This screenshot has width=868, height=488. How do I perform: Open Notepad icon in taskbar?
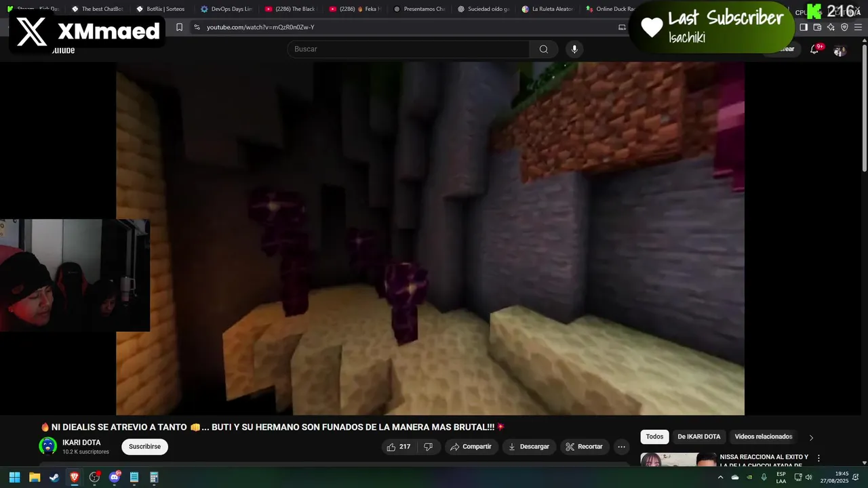[x=134, y=477]
